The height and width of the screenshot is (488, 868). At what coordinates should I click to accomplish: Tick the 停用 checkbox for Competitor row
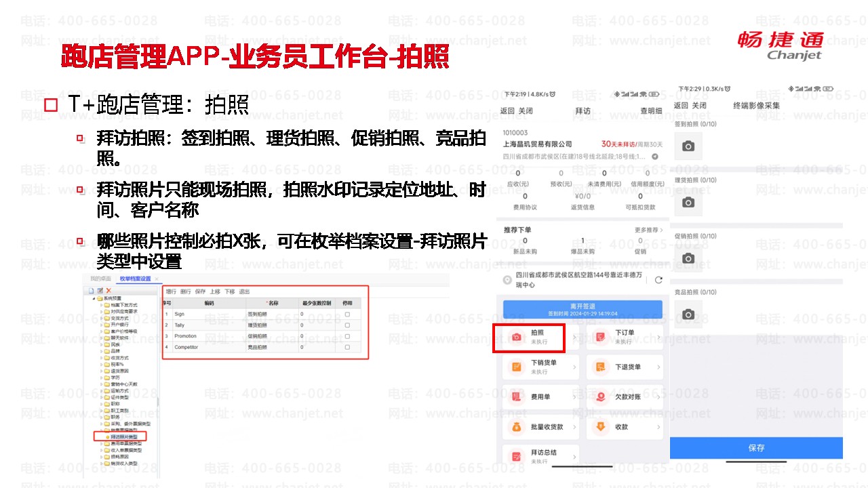pos(348,347)
